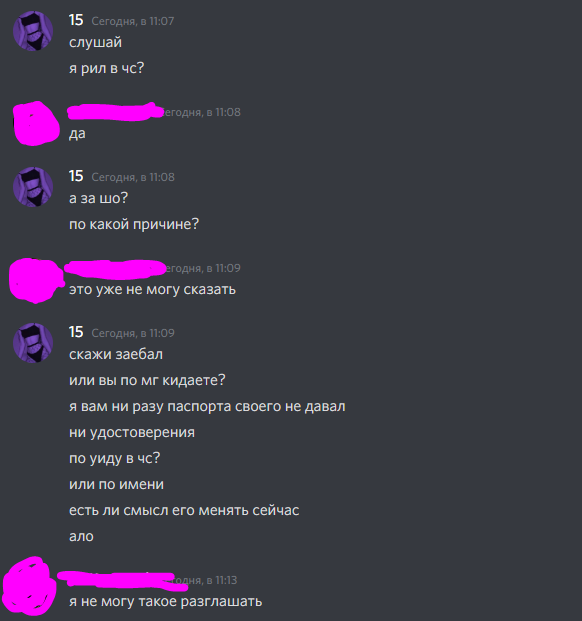Open the censored username above "я не могу такое разглашать"
Viewport: 582px width, 621px height.
pos(122,579)
